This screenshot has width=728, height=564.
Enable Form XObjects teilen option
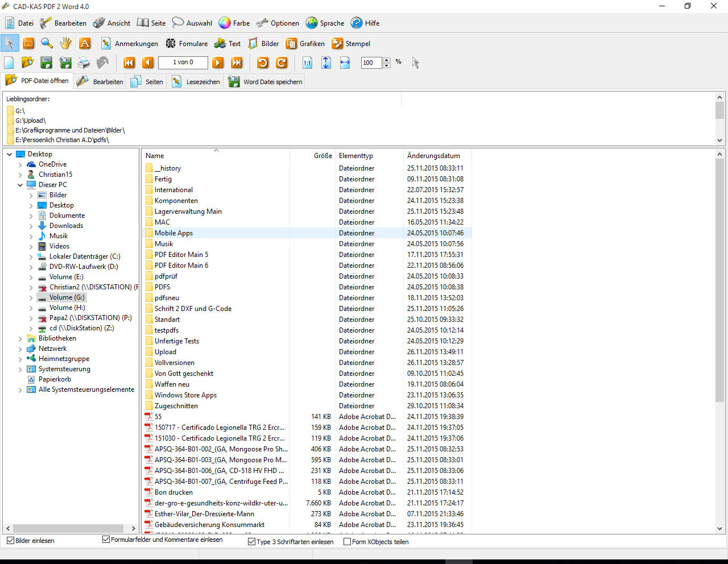[x=347, y=541]
